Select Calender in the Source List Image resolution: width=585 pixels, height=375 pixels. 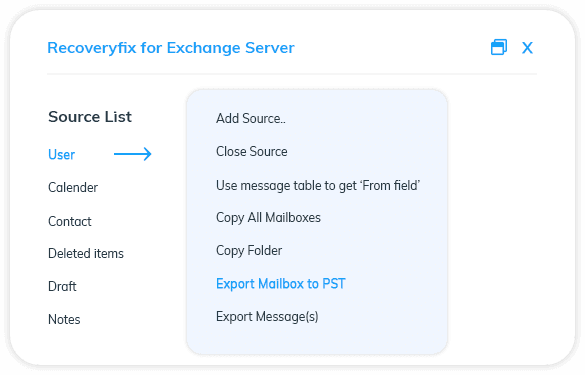pyautogui.click(x=73, y=187)
